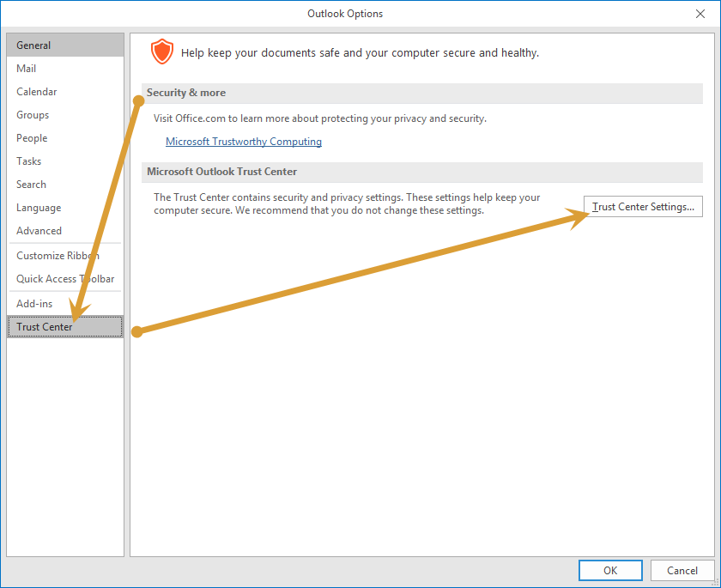Image resolution: width=721 pixels, height=588 pixels.
Task: Click the orange shield security icon
Action: pyautogui.click(x=162, y=52)
